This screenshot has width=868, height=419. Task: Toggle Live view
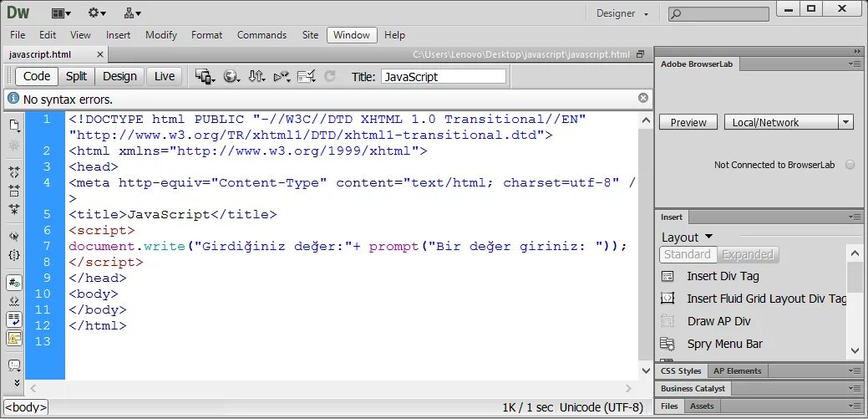point(164,76)
